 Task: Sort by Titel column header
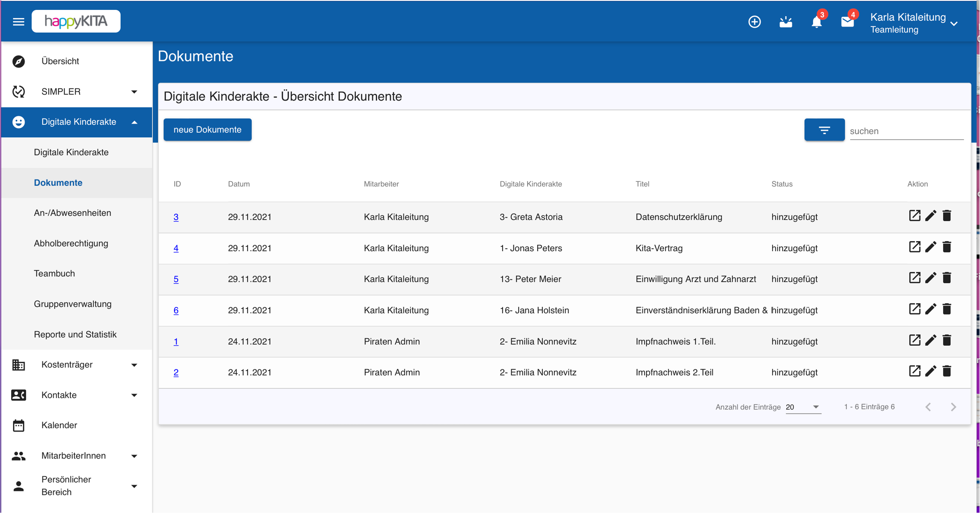[642, 184]
